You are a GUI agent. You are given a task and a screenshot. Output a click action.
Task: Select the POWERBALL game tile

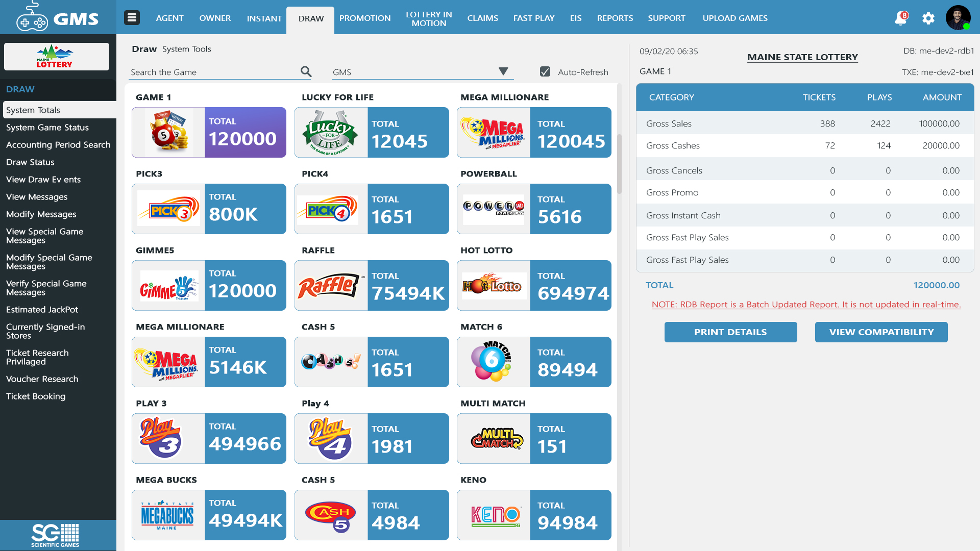coord(533,209)
